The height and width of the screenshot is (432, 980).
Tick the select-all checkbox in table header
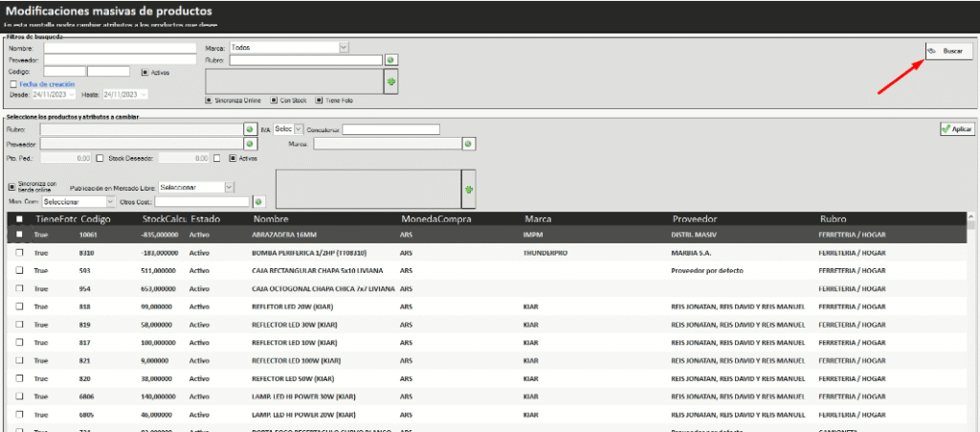pyautogui.click(x=19, y=219)
